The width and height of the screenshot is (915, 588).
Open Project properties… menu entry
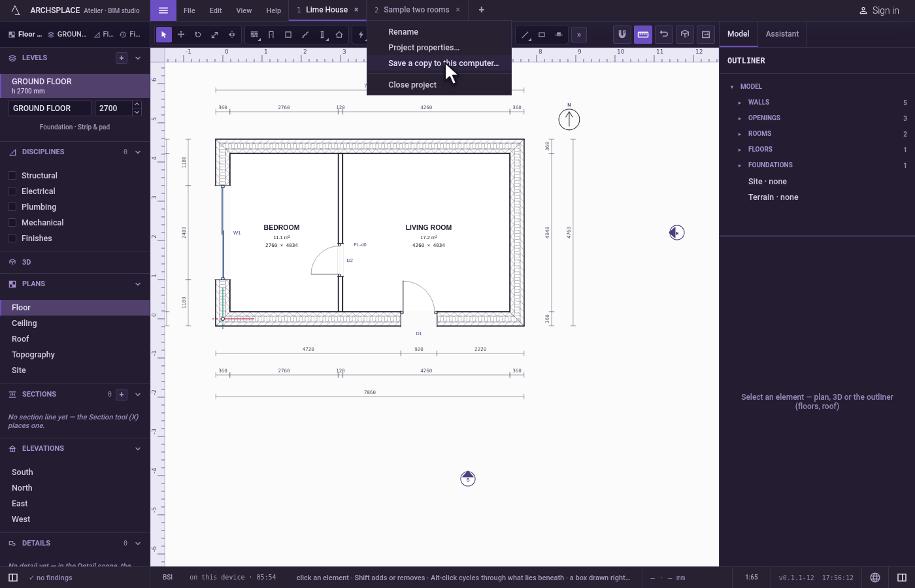pos(439,48)
